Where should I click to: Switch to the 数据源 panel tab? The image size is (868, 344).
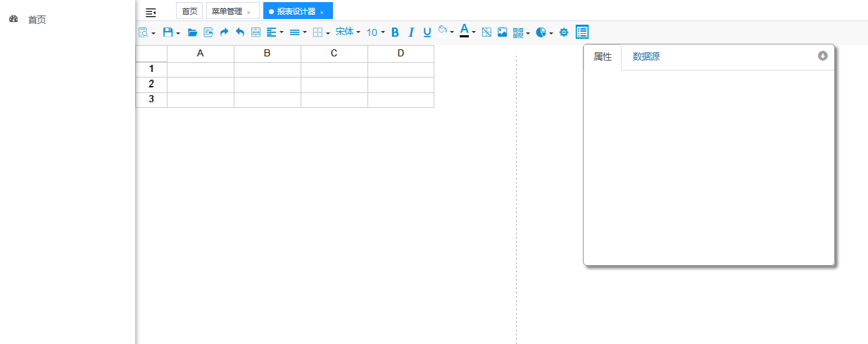pyautogui.click(x=646, y=57)
